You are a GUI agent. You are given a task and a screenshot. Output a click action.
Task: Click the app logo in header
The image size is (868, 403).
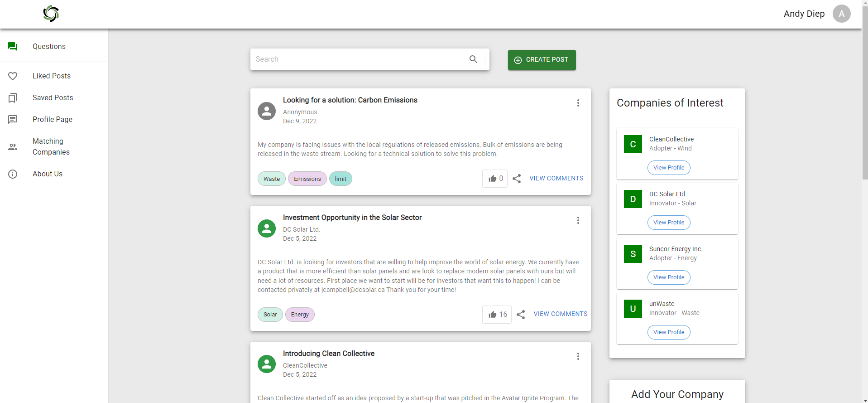click(x=51, y=14)
